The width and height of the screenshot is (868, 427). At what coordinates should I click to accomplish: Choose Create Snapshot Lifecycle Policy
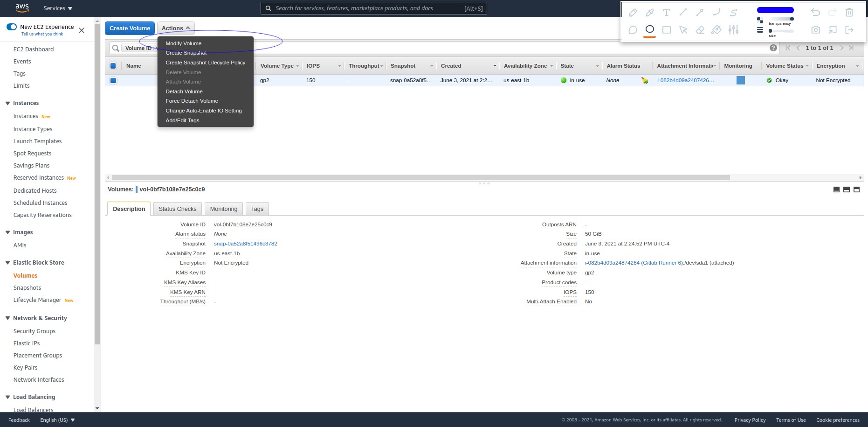point(206,63)
